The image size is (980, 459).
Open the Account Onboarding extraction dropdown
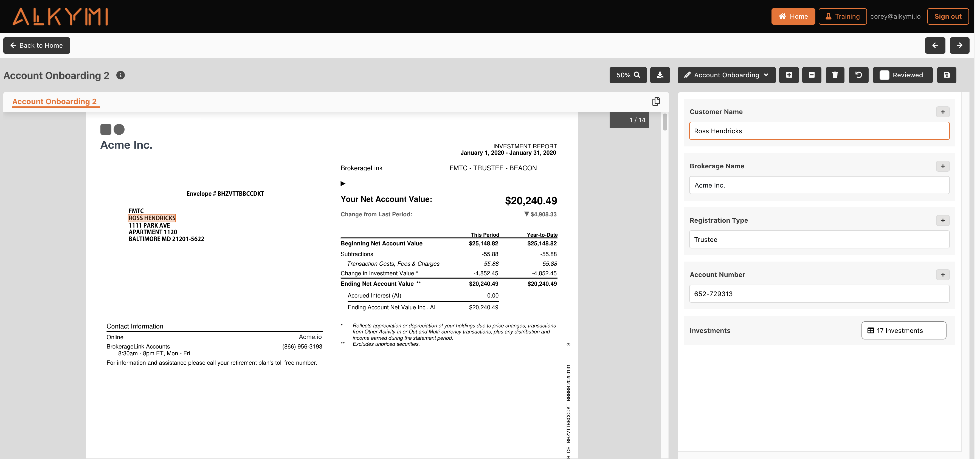coord(726,75)
